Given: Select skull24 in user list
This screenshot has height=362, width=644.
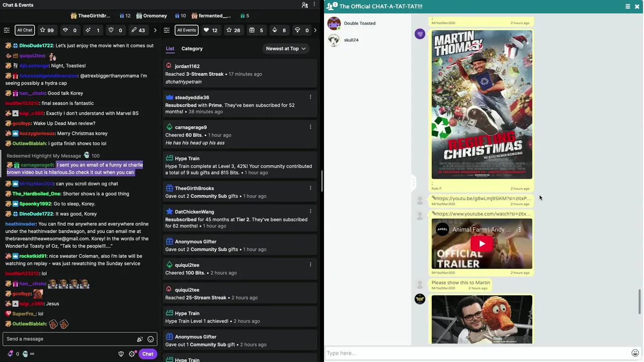Looking at the screenshot, I should coord(351,40).
